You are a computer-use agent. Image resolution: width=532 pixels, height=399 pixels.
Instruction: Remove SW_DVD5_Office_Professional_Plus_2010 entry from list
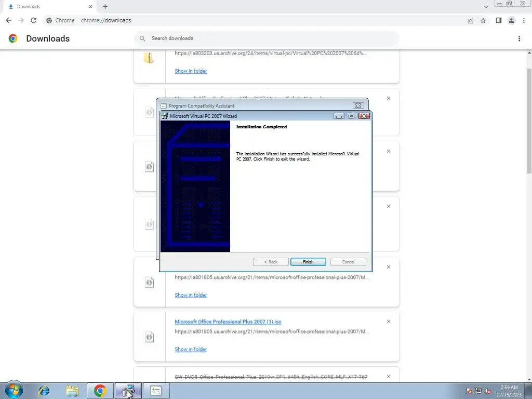tap(389, 376)
